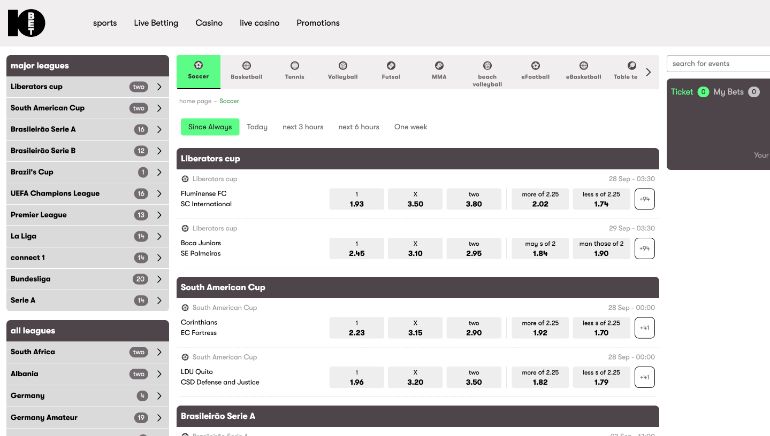This screenshot has width=770, height=436.
Task: Pick more of 2.25 at 2.02
Action: pos(540,199)
